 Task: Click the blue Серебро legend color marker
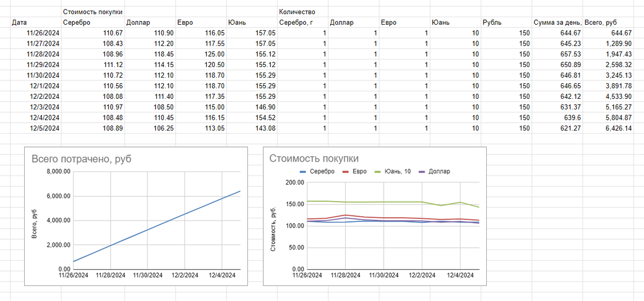(x=303, y=172)
